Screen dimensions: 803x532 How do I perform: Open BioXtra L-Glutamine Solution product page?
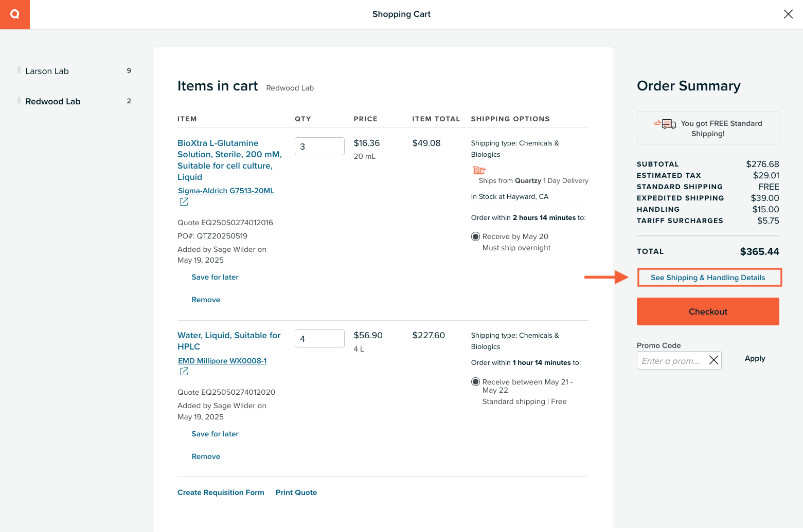pos(229,160)
